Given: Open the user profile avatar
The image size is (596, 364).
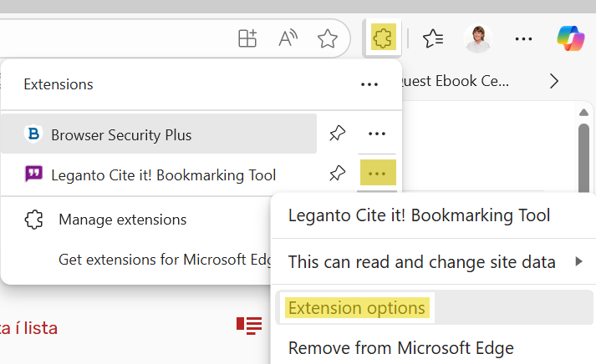Looking at the screenshot, I should pos(477,38).
